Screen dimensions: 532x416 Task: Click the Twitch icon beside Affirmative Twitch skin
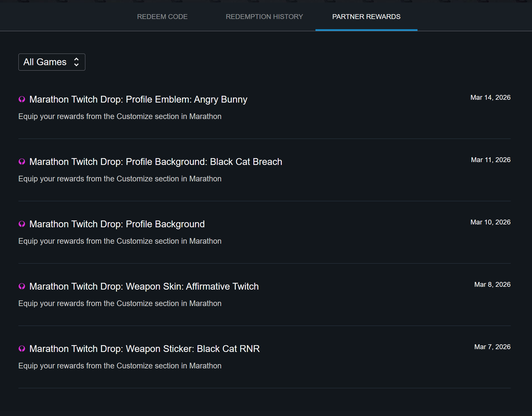coord(22,286)
